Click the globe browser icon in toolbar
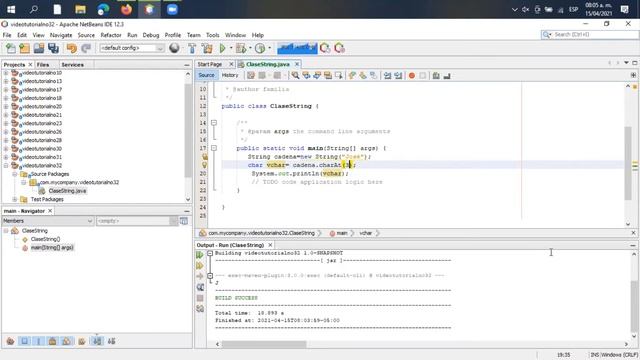 tap(174, 48)
